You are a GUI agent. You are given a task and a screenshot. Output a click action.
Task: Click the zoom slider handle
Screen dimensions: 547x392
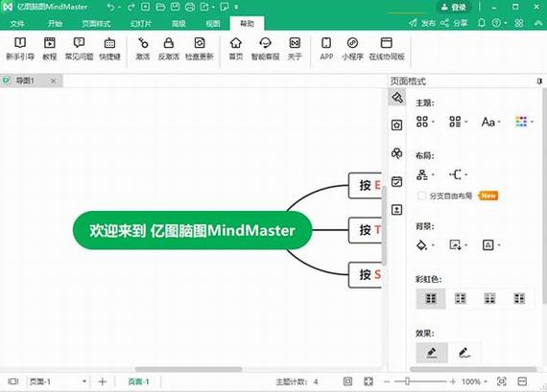click(x=407, y=381)
